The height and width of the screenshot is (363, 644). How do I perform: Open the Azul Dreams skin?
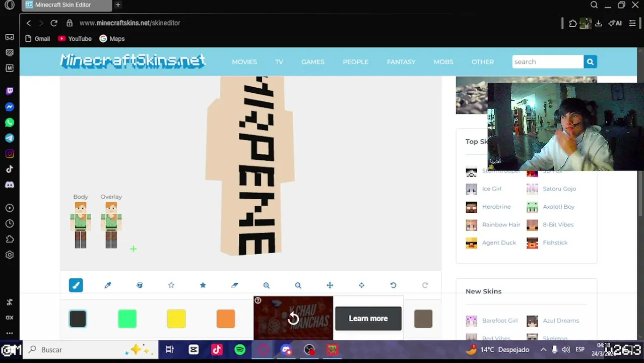[x=561, y=321]
